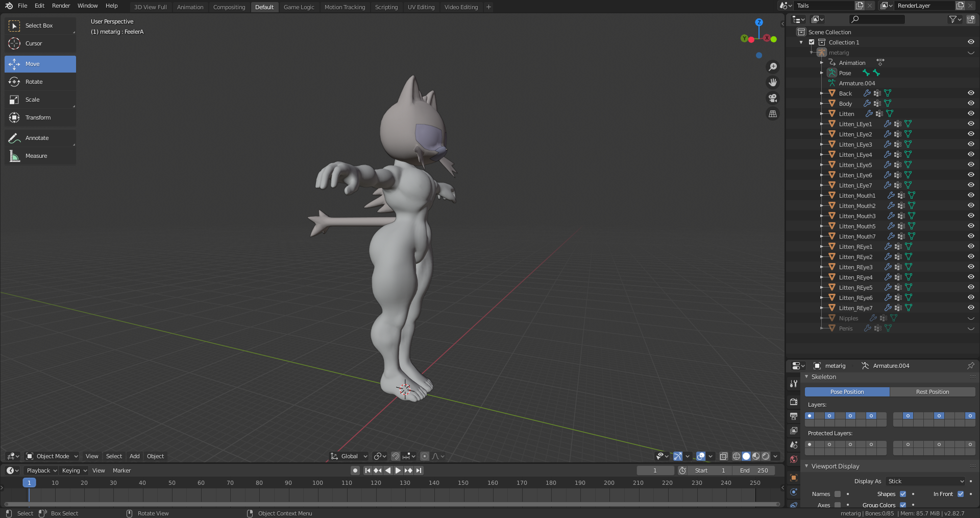Open the Scene properties tab

coord(794,445)
